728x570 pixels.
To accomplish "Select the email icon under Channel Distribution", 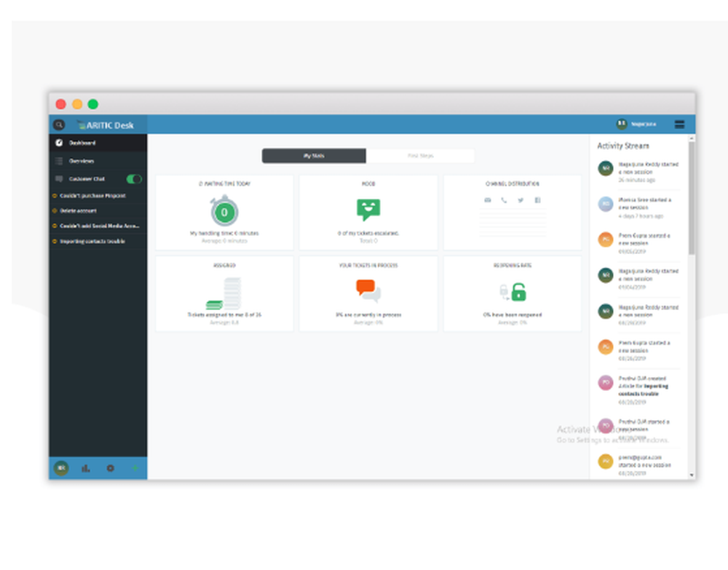I will click(x=488, y=199).
